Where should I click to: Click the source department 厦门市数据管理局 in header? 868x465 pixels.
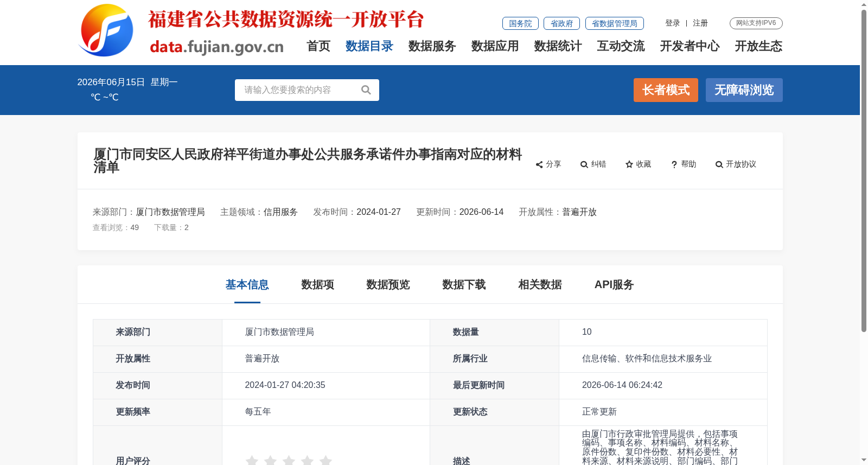pyautogui.click(x=170, y=212)
